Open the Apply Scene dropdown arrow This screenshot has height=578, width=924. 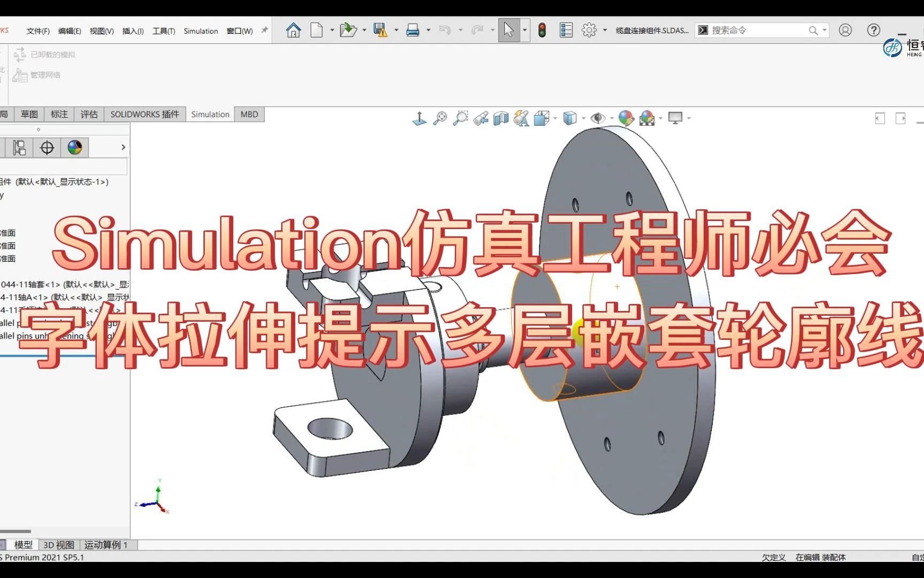[x=661, y=118]
